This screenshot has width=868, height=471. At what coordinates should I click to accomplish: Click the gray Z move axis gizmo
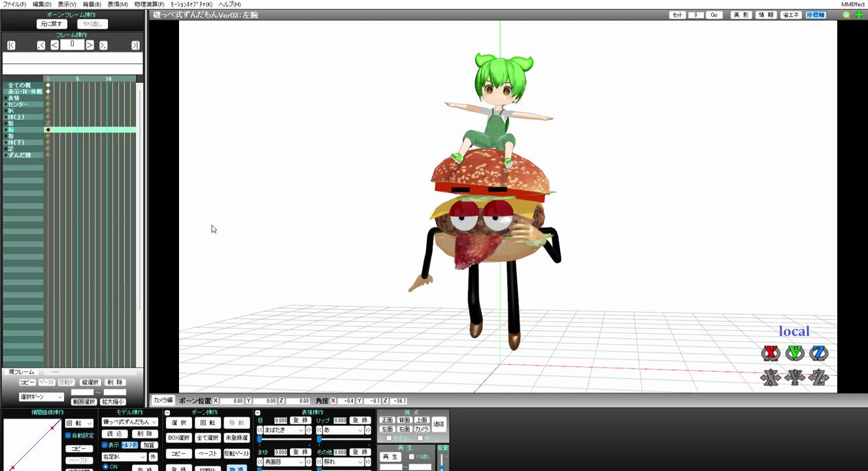(x=818, y=377)
